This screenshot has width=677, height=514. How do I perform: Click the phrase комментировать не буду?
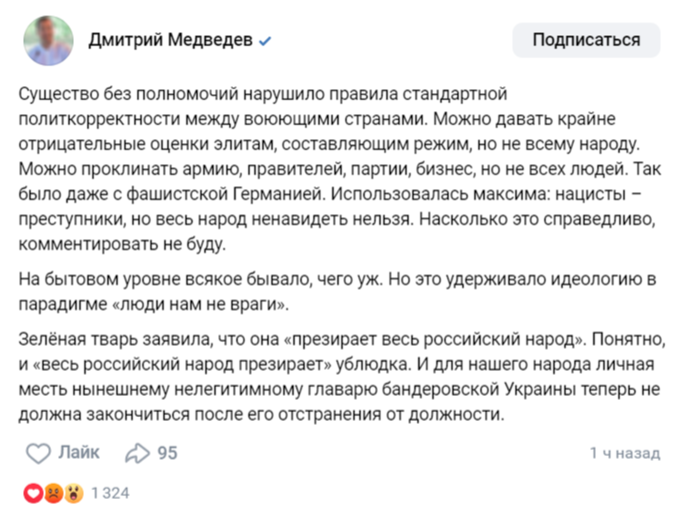point(123,242)
